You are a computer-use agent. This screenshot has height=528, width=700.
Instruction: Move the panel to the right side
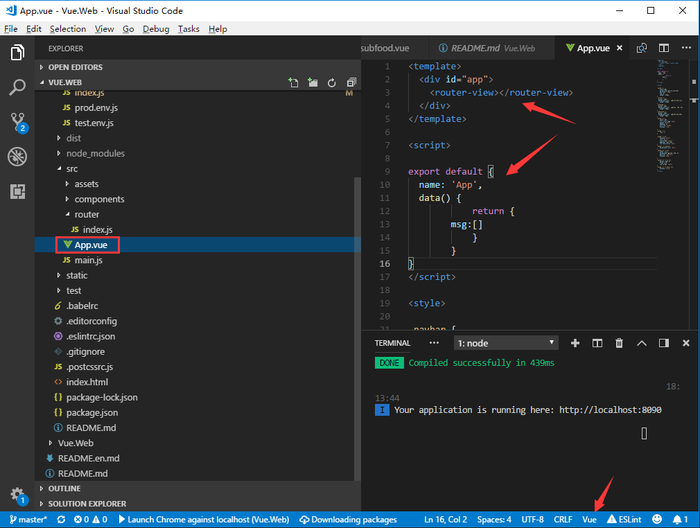click(664, 343)
